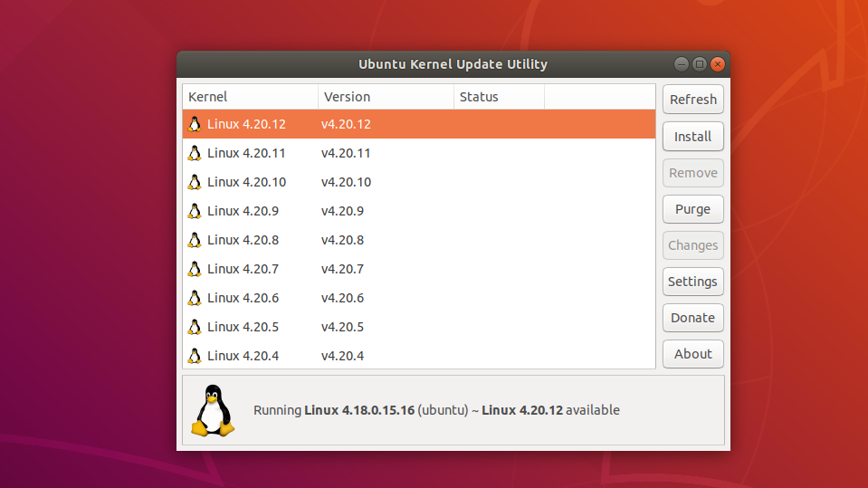This screenshot has height=488, width=868.
Task: Maximize the Kernel Update Utility window
Action: (700, 64)
